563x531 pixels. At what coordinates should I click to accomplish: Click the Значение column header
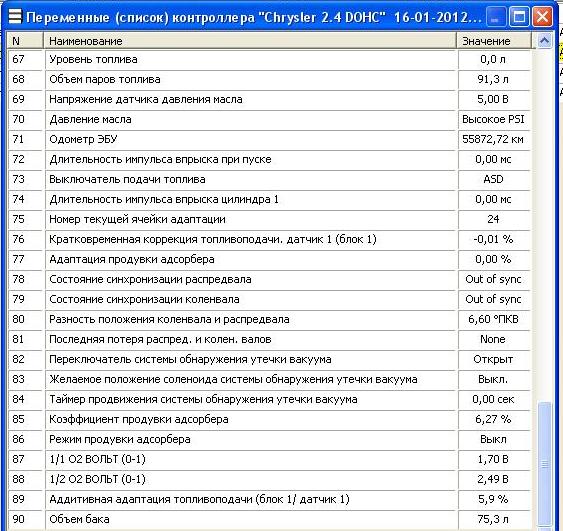pyautogui.click(x=494, y=41)
